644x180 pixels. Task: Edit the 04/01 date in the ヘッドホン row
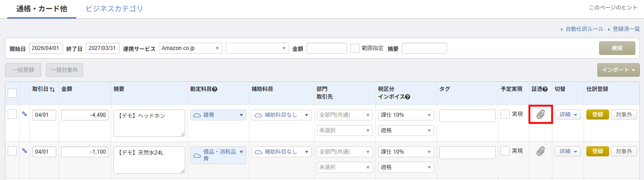tap(44, 115)
